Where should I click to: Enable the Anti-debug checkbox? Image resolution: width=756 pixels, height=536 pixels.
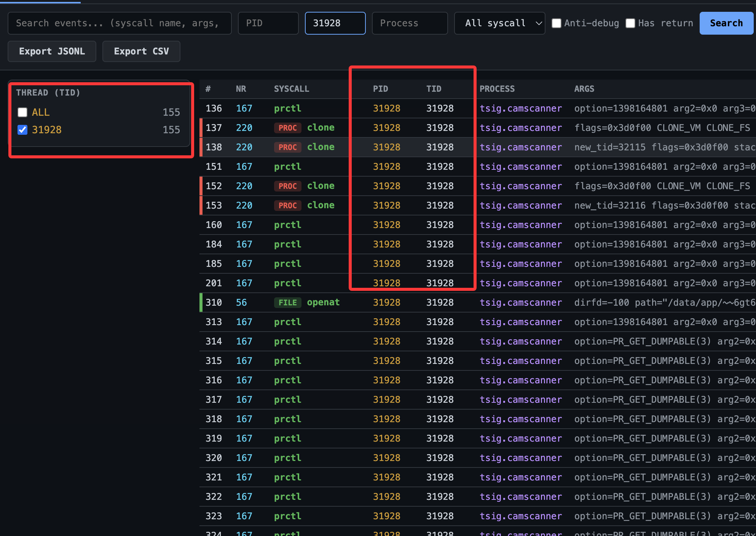coord(556,23)
